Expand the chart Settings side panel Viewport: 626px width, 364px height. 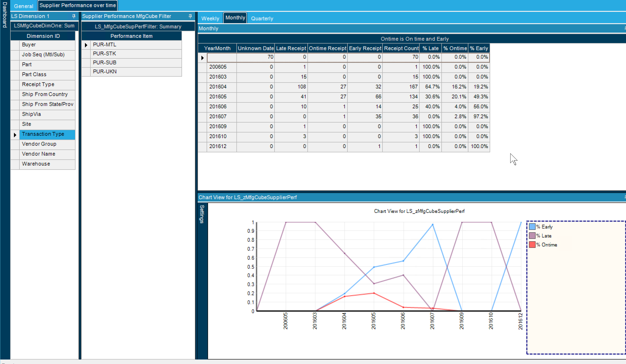tap(202, 214)
